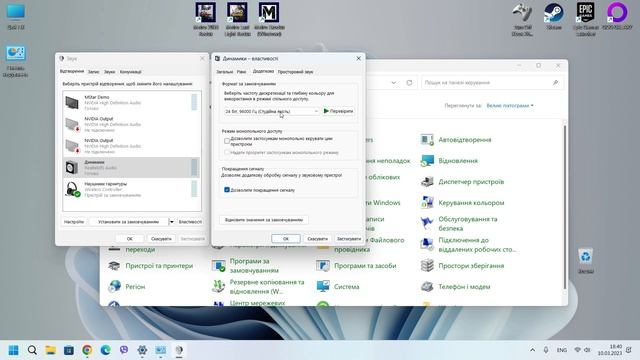Viewport: 640px width, 360px height.
Task: Expand the Control Panel address bar history chevron
Action: (x=393, y=83)
